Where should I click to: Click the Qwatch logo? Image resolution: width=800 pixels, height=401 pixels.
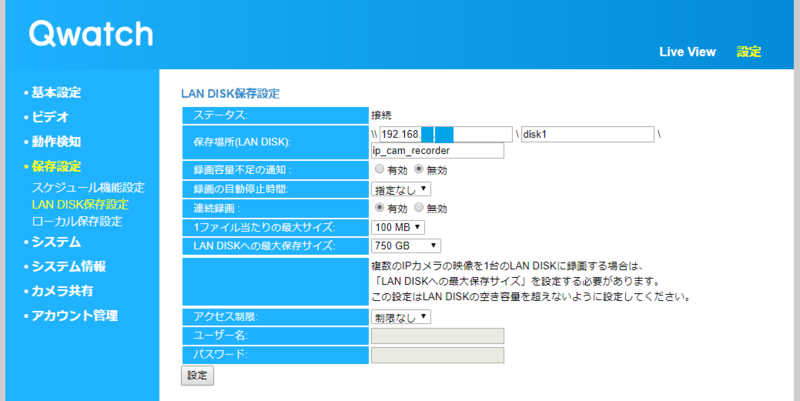tap(91, 34)
